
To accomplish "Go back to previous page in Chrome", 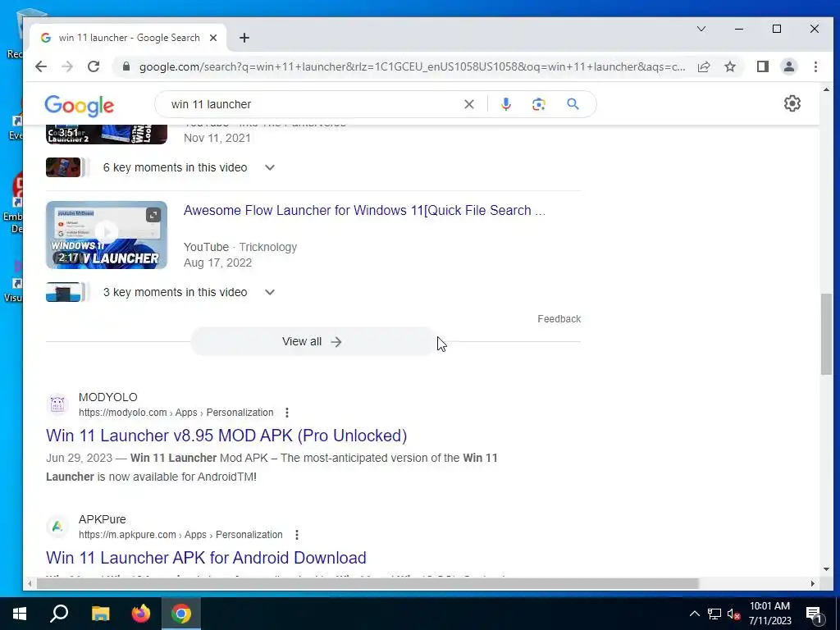I will point(41,66).
